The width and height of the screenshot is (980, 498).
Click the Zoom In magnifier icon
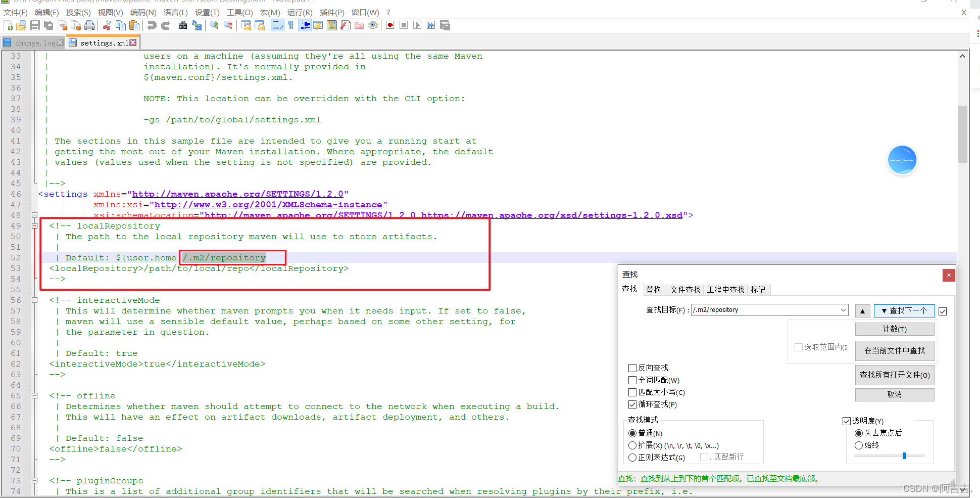(x=214, y=25)
